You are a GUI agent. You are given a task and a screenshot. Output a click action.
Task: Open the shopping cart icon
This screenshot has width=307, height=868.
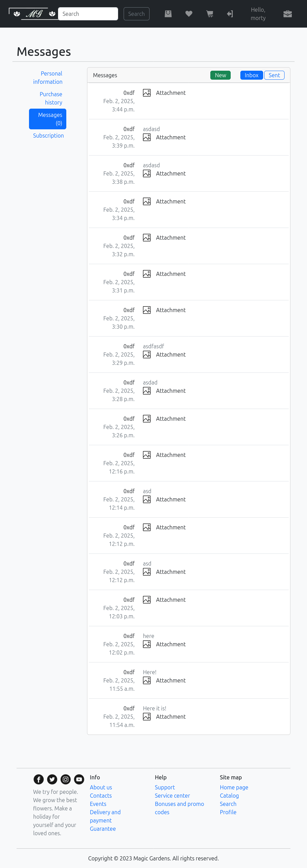pyautogui.click(x=210, y=14)
